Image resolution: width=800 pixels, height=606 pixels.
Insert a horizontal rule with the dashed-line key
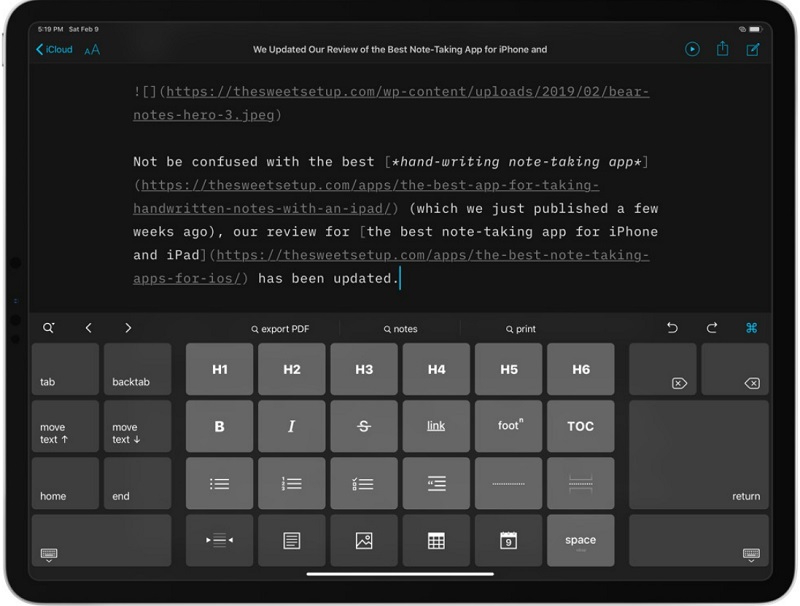tap(508, 483)
